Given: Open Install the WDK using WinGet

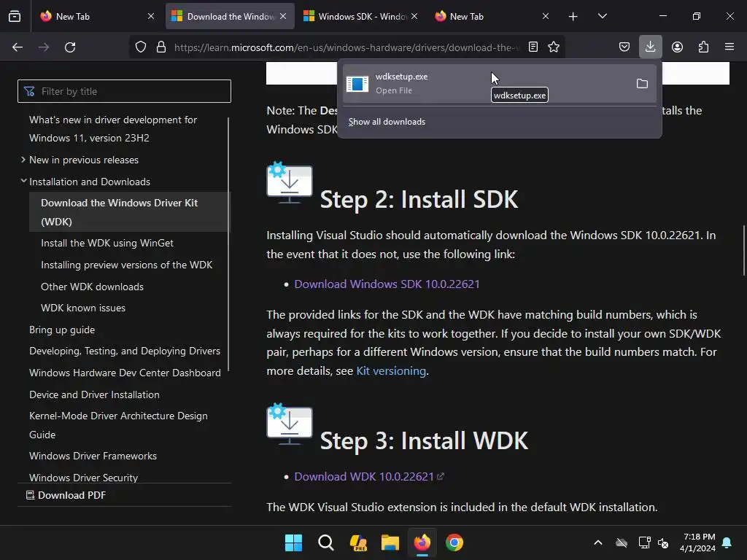Looking at the screenshot, I should pos(107,243).
